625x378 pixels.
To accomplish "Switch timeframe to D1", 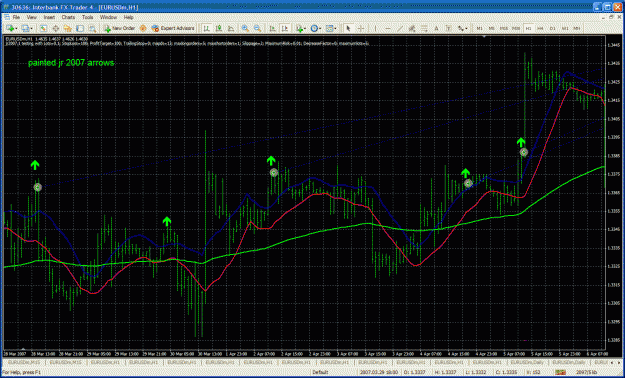I will point(552,28).
